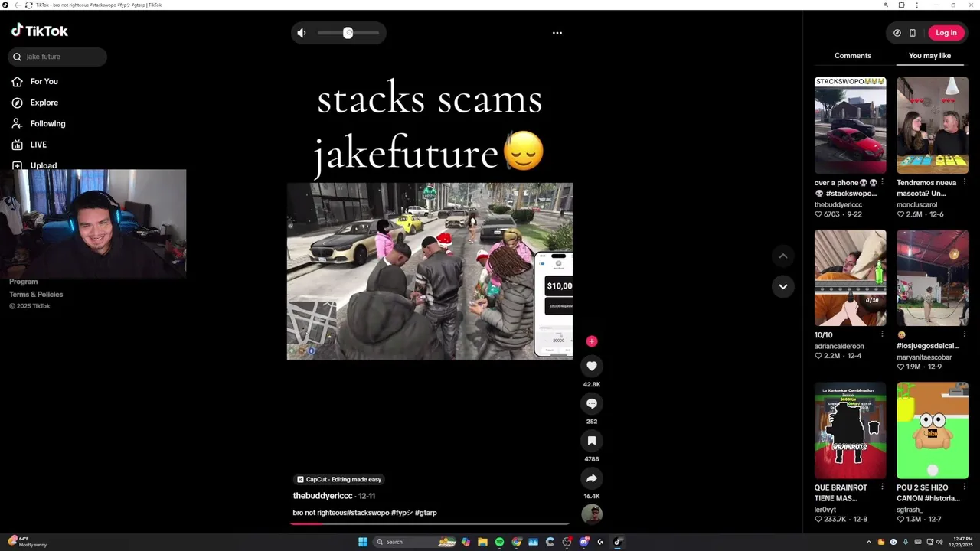Open the QUE BRAINROT TIENE MAS video thumbnail
Image resolution: width=980 pixels, height=551 pixels.
[x=850, y=430]
